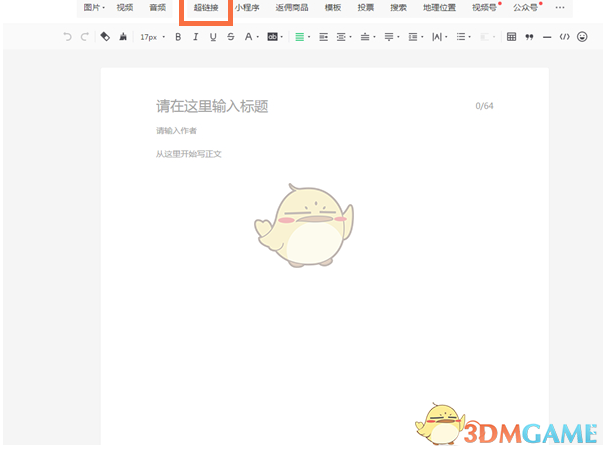
Task: Expand the spacing before paragraph arrow
Action: point(374,37)
